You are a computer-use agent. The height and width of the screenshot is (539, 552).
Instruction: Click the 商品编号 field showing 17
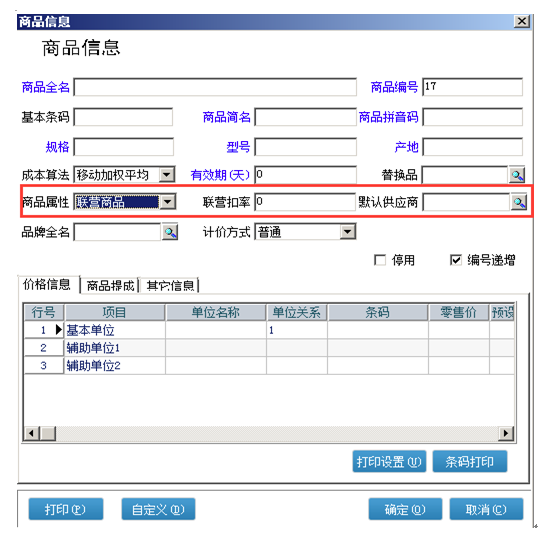click(x=472, y=87)
